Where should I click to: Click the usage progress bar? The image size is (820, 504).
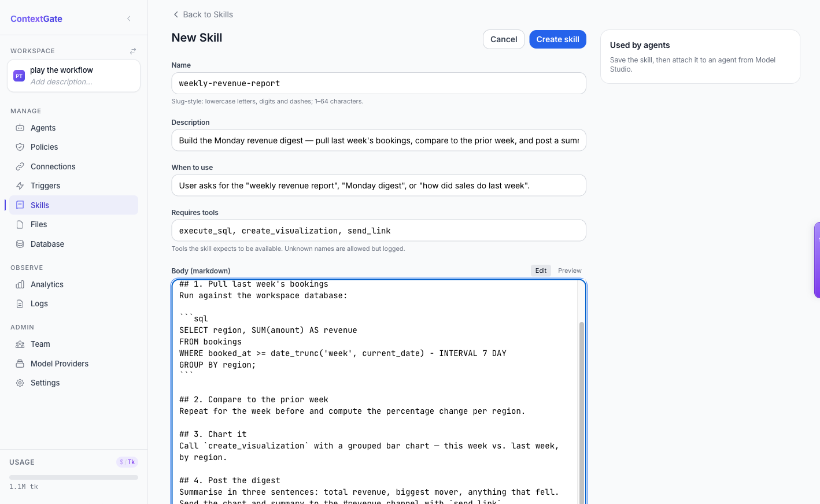point(73,477)
